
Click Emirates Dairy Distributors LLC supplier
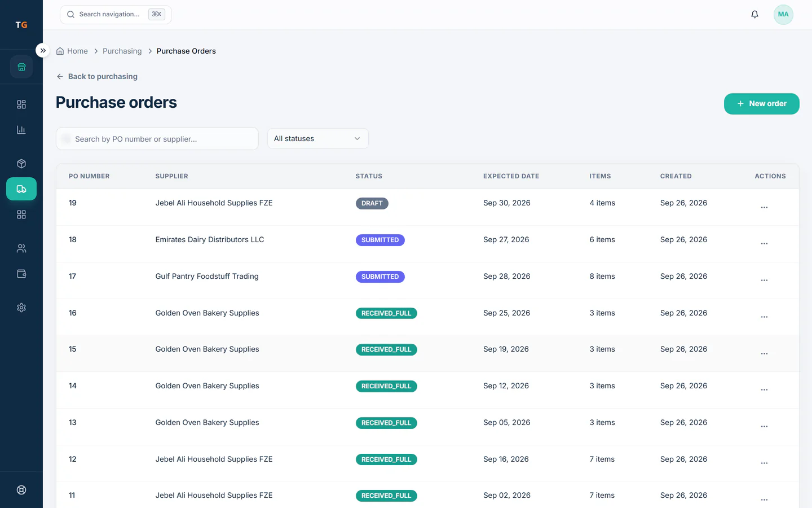[210, 240]
